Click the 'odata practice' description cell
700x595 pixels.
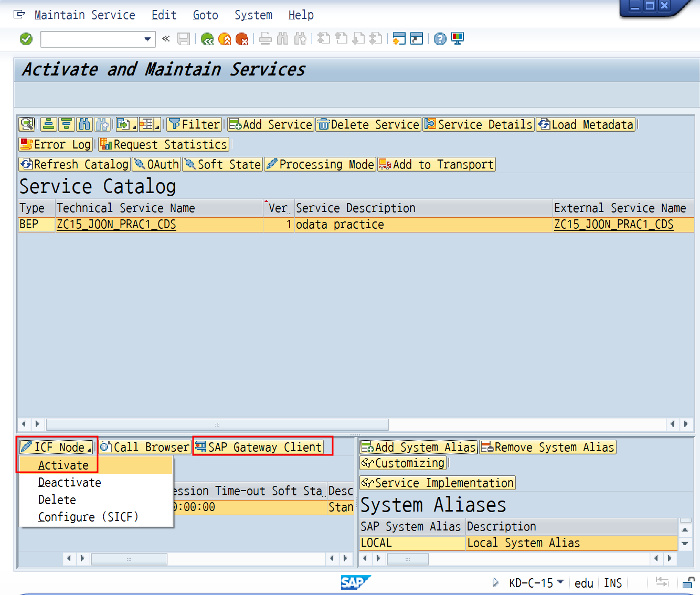[x=423, y=225]
